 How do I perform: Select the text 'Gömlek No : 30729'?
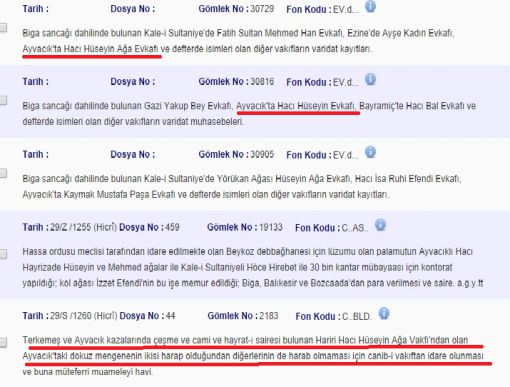(236, 9)
